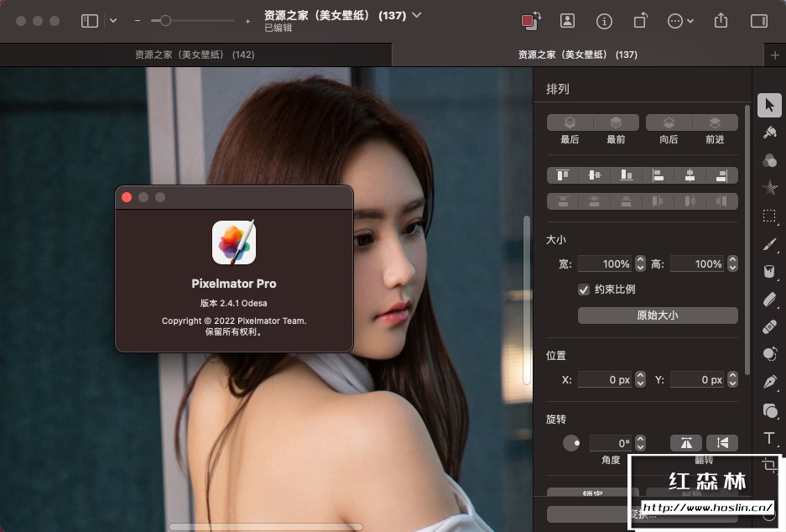The height and width of the screenshot is (532, 786).
Task: Toggle the right-side tools panel button
Action: click(759, 20)
